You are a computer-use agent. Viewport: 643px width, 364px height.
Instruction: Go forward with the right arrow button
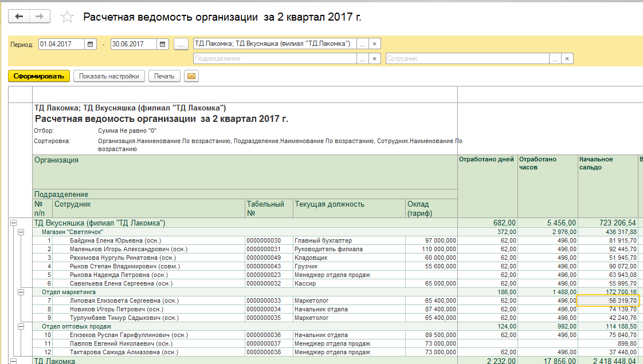[40, 17]
